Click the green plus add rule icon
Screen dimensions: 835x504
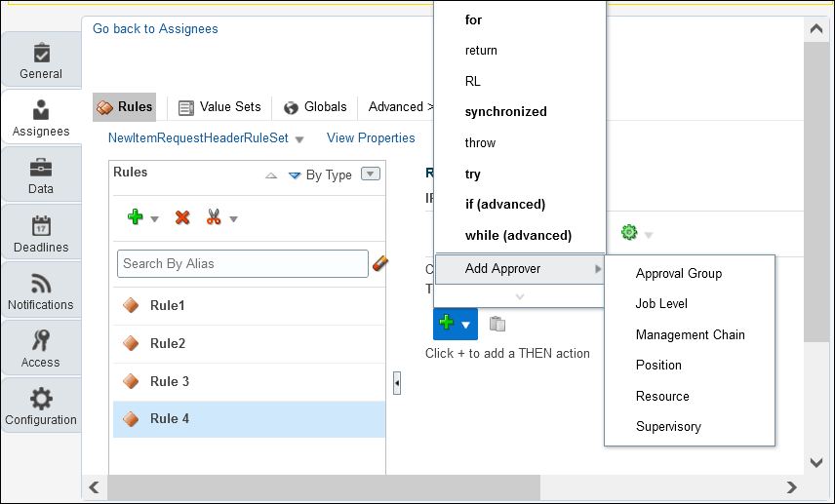click(x=136, y=217)
